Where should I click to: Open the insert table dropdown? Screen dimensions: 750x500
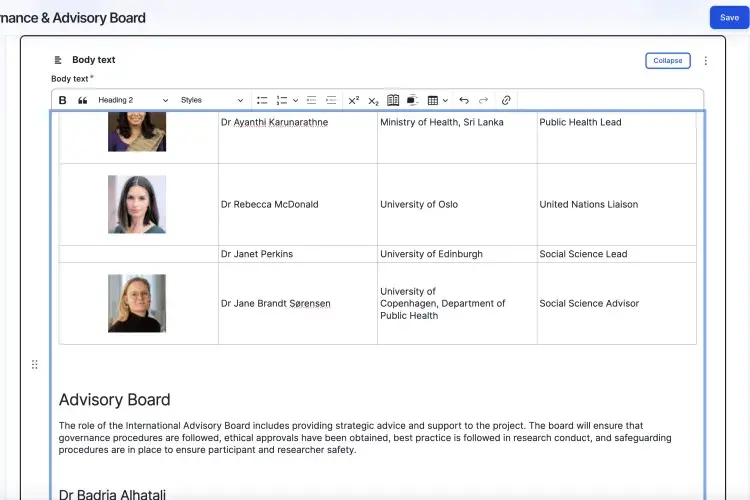tap(437, 100)
